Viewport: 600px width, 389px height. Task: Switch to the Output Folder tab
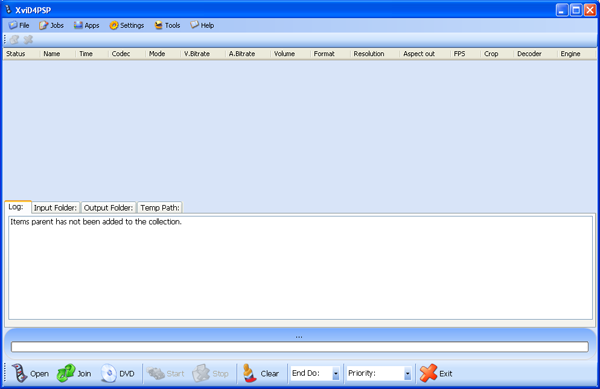[108, 208]
